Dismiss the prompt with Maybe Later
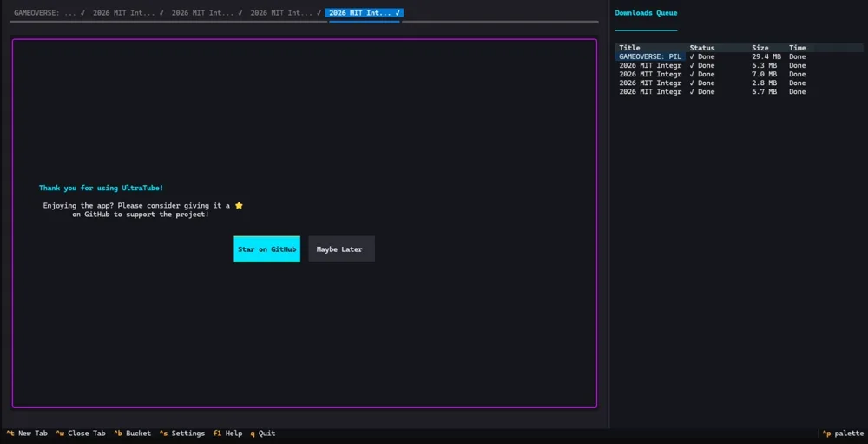The image size is (868, 444). 341,249
